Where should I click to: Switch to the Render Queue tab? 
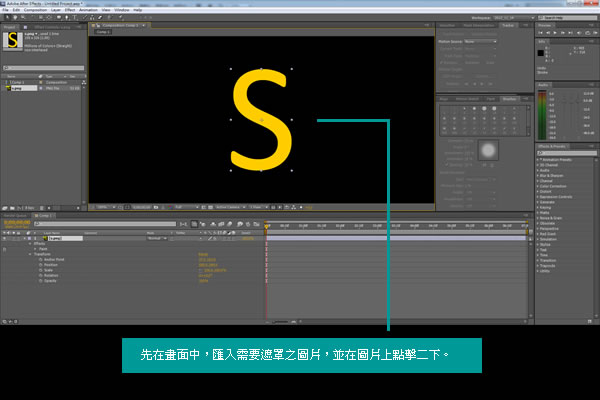click(15, 216)
